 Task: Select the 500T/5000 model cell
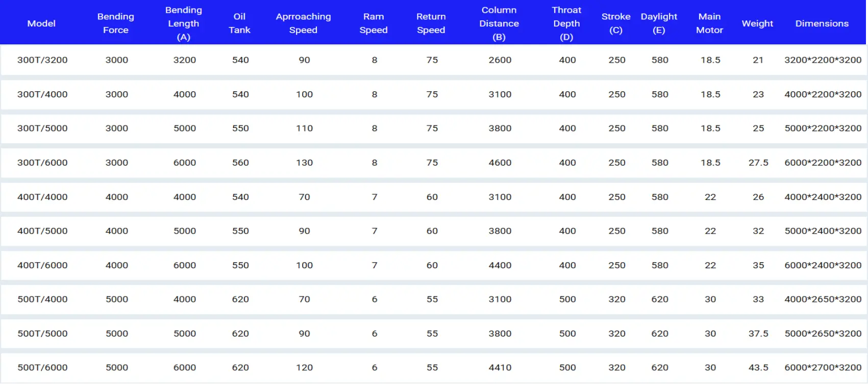(42, 334)
